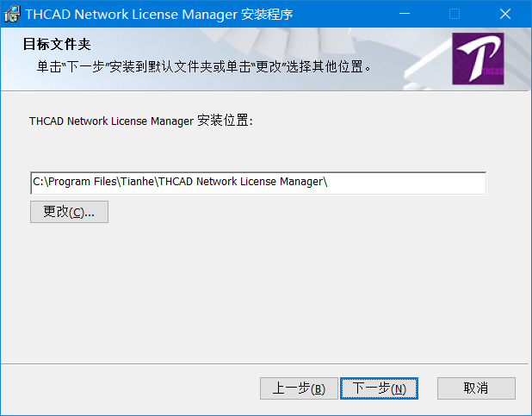
Task: Click the instruction text below 目标文件夹
Action: point(204,67)
